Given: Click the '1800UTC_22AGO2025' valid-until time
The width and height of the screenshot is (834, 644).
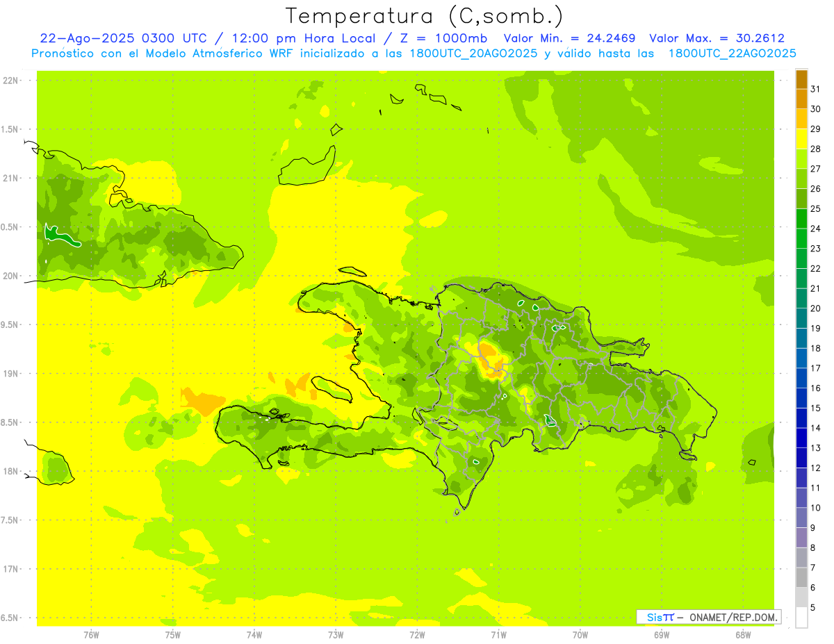Looking at the screenshot, I should [x=731, y=53].
